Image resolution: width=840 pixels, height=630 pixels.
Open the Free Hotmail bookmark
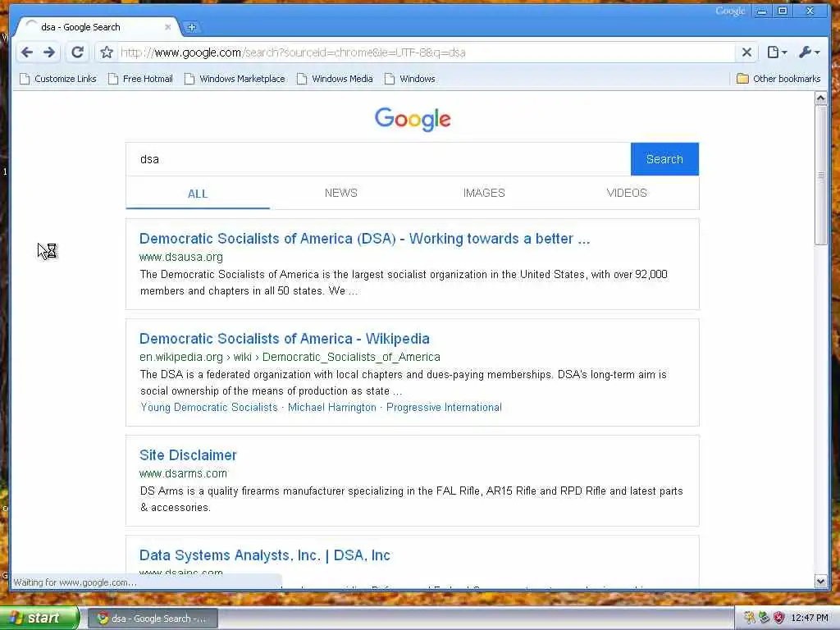coord(141,79)
